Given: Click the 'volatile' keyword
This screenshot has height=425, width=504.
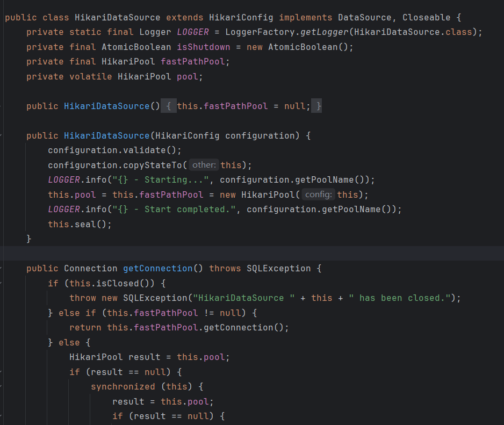Looking at the screenshot, I should 91,76.
